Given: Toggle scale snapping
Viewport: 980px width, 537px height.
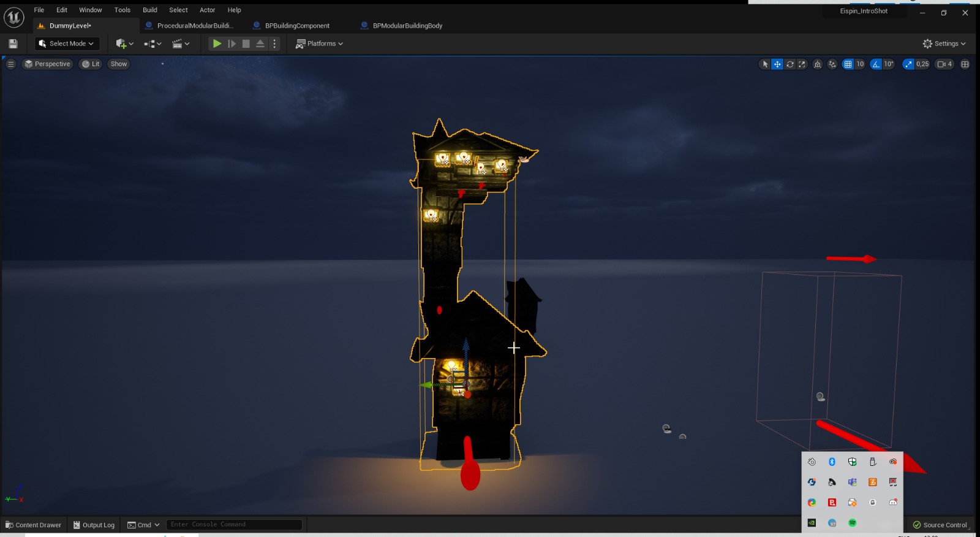Looking at the screenshot, I should tap(908, 64).
